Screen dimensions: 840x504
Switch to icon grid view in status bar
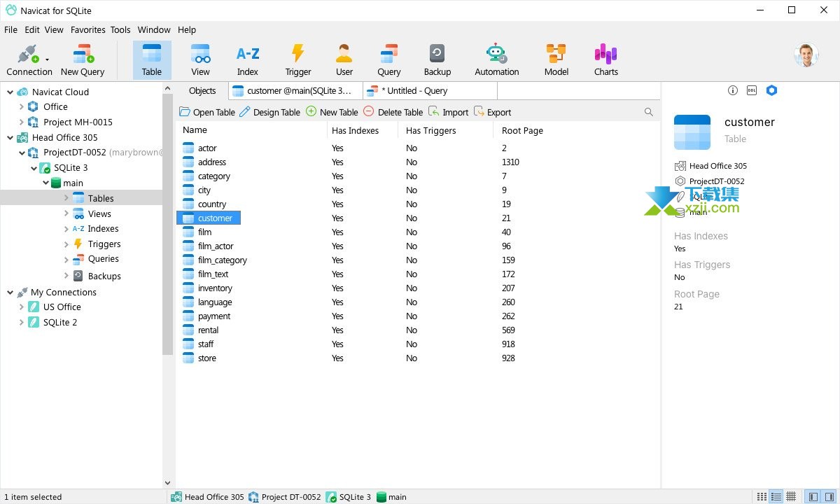762,497
